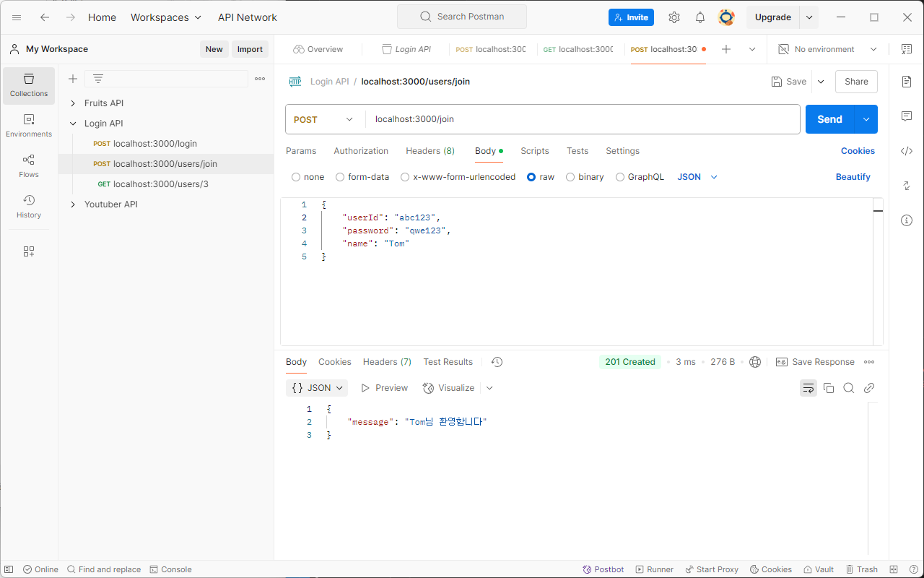
Task: Open the POST method dropdown
Action: coord(325,119)
